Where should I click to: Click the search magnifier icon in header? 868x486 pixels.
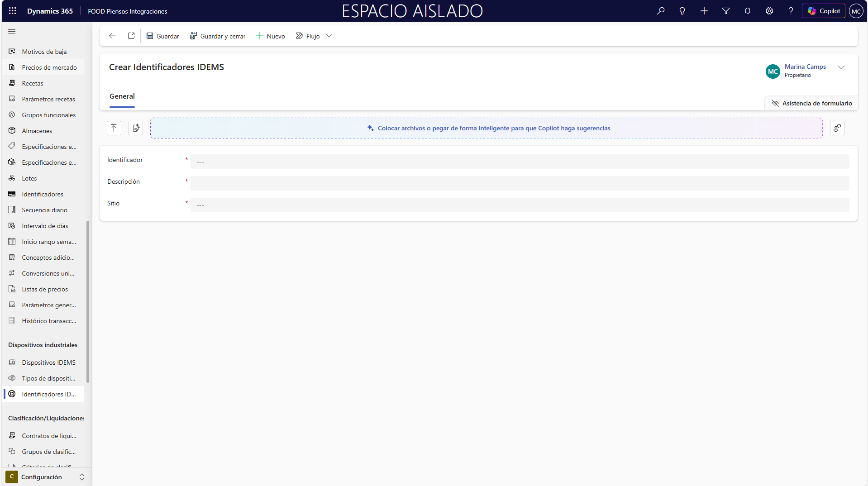(661, 11)
